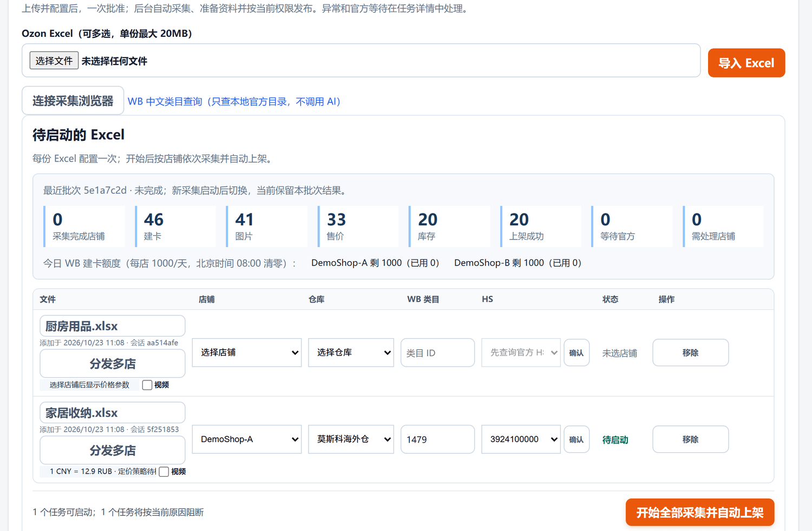Click 确认 in the 家居收纳.xlsx row
The height and width of the screenshot is (531, 812).
pos(577,439)
